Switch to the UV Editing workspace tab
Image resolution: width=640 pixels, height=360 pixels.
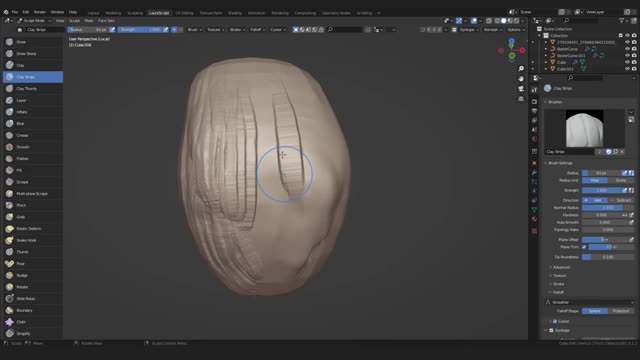(x=184, y=13)
